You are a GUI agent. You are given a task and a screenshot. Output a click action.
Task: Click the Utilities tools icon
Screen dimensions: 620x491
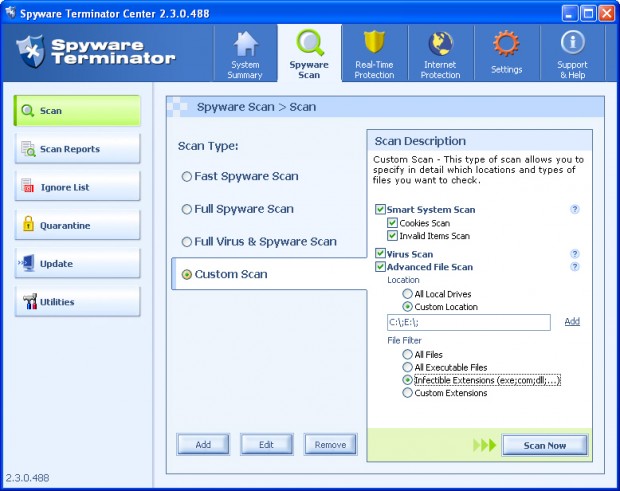(30, 301)
